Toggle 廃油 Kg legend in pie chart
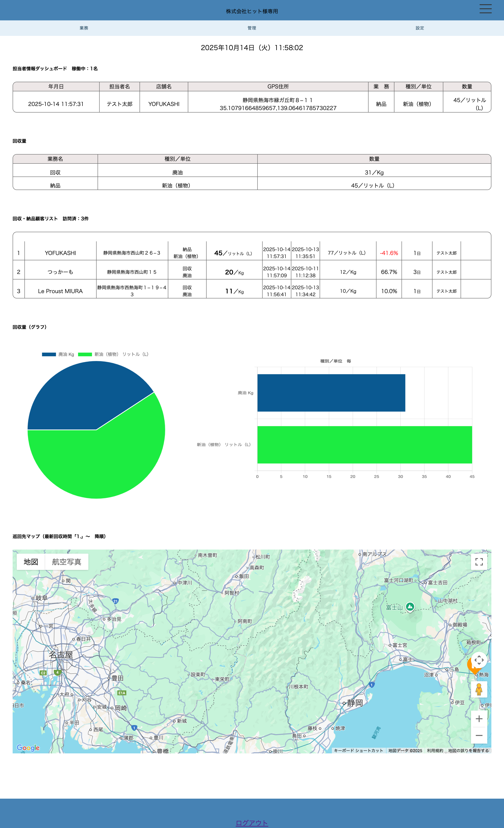504x828 pixels. click(x=58, y=354)
